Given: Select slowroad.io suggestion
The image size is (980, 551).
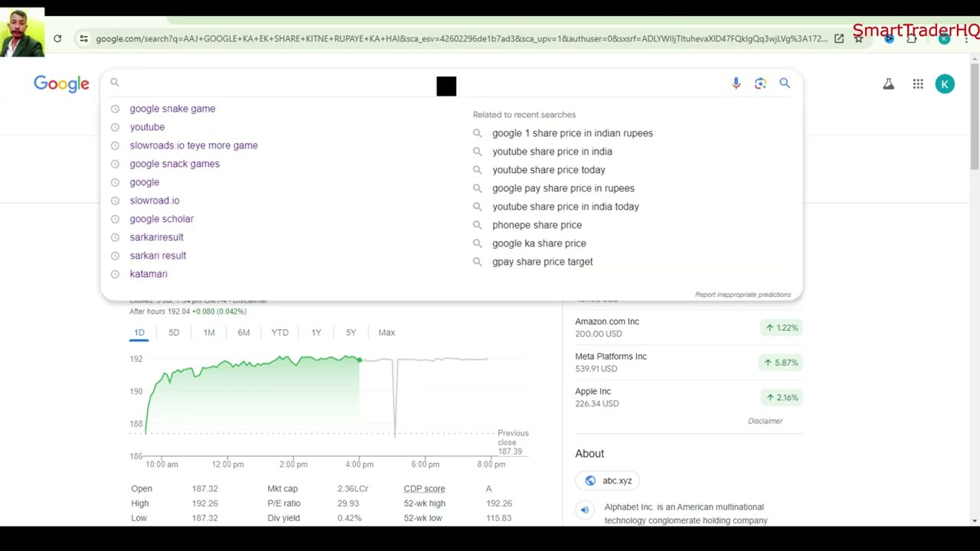Looking at the screenshot, I should pyautogui.click(x=155, y=201).
